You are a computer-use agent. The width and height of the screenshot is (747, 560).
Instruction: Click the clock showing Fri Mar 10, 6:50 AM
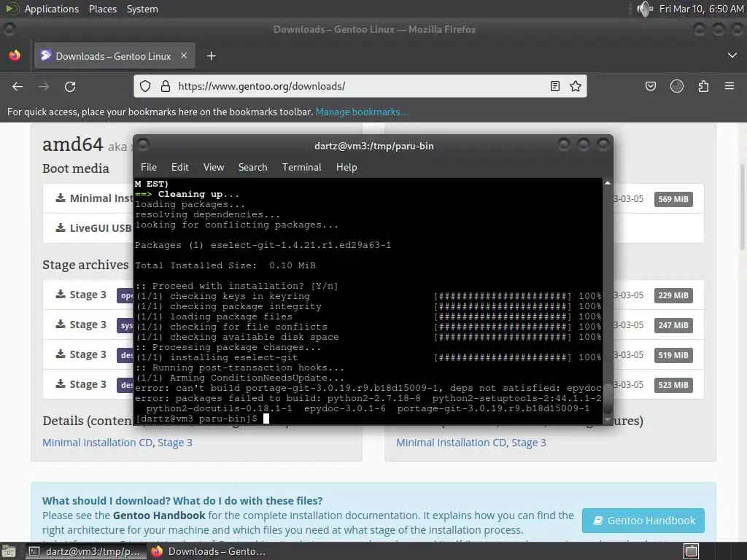pos(701,9)
